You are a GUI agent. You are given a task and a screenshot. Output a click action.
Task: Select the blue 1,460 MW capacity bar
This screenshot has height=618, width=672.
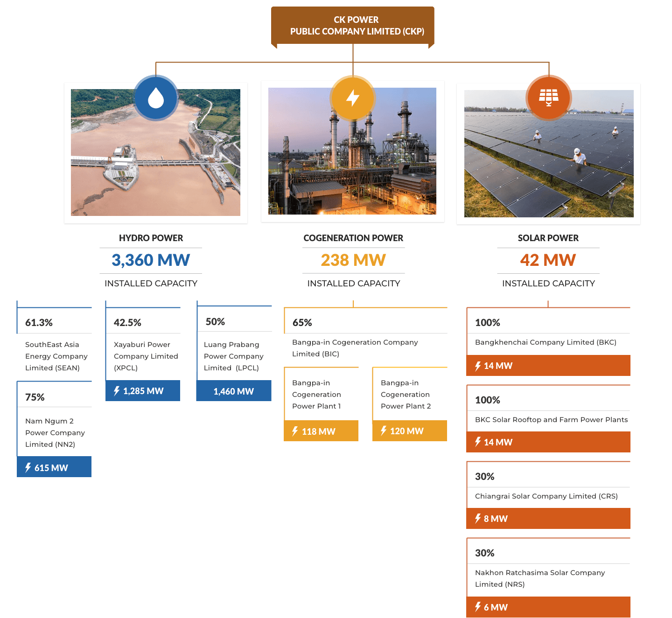(x=234, y=391)
